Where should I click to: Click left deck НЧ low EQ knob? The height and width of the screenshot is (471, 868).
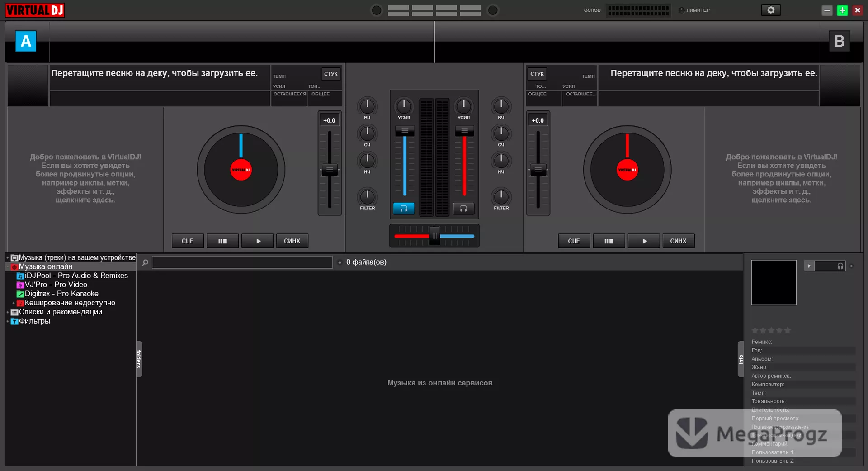click(367, 160)
